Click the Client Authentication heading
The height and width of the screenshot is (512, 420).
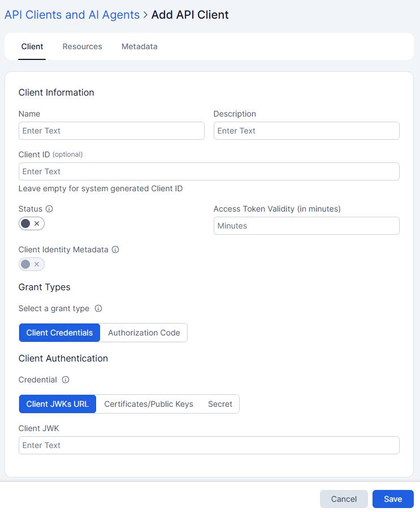click(x=63, y=358)
